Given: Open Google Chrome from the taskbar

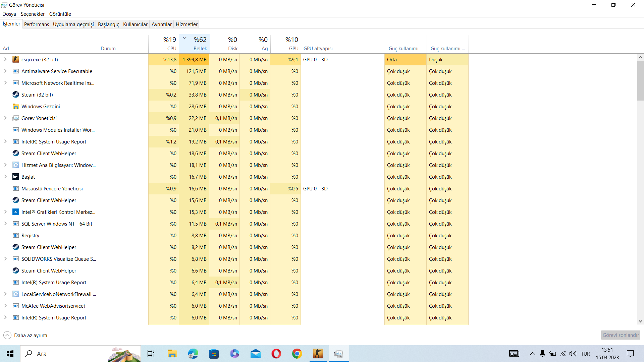Looking at the screenshot, I should tap(297, 354).
